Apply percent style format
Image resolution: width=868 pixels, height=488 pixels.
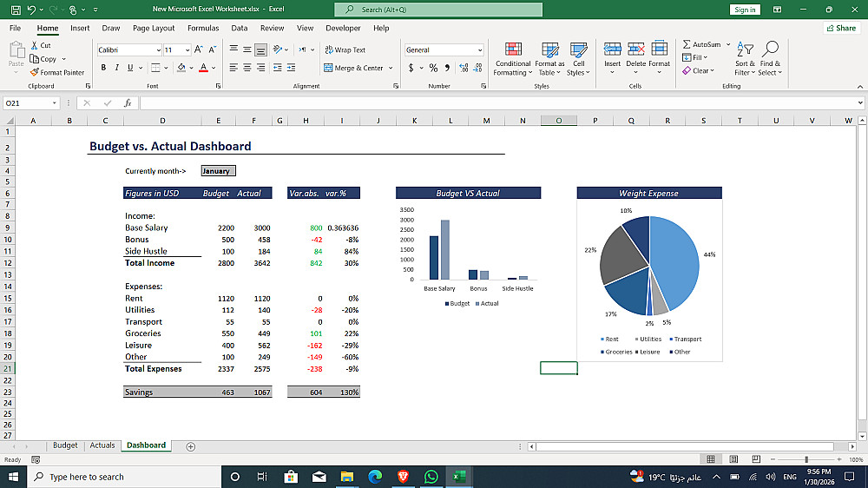point(433,68)
